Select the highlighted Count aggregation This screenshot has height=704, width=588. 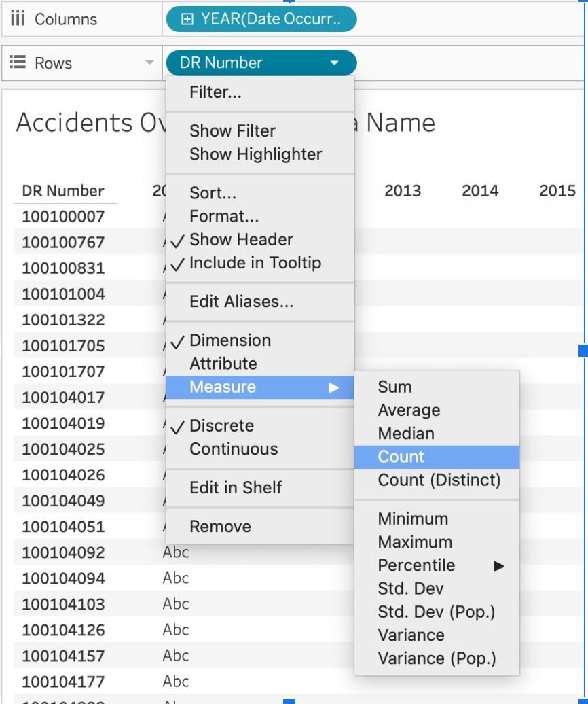click(x=437, y=457)
